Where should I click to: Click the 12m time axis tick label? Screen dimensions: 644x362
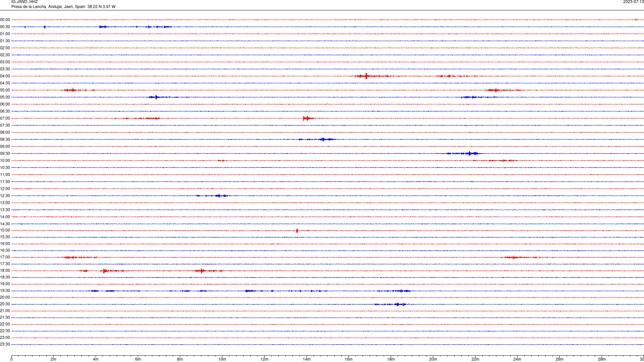coord(264,359)
